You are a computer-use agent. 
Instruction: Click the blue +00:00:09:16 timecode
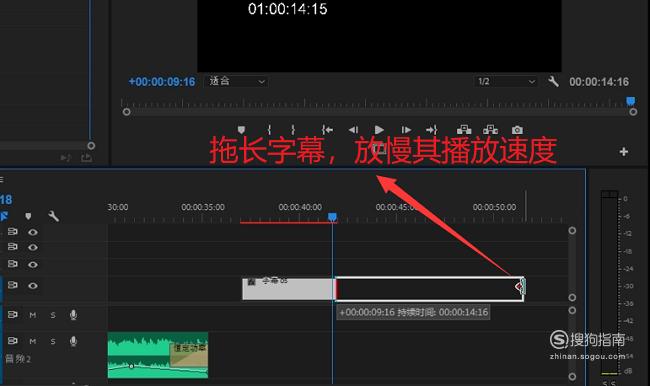pyautogui.click(x=162, y=82)
